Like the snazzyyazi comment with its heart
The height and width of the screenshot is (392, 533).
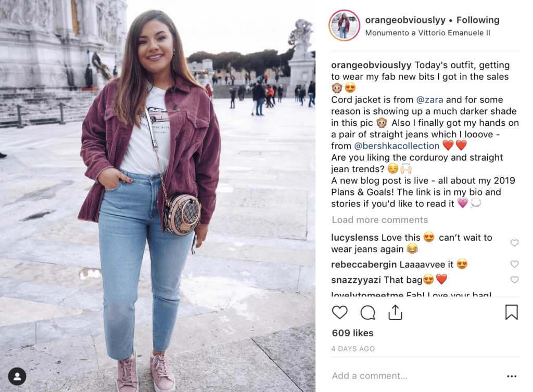tap(514, 280)
